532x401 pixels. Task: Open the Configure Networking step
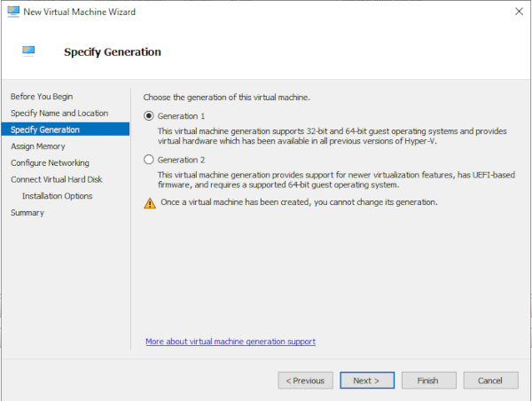50,163
